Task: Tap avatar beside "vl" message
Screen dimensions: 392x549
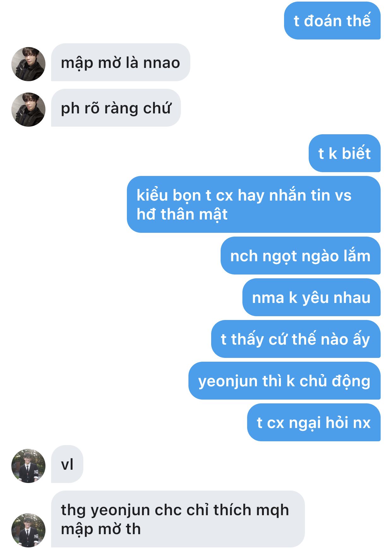Action: 28,466
